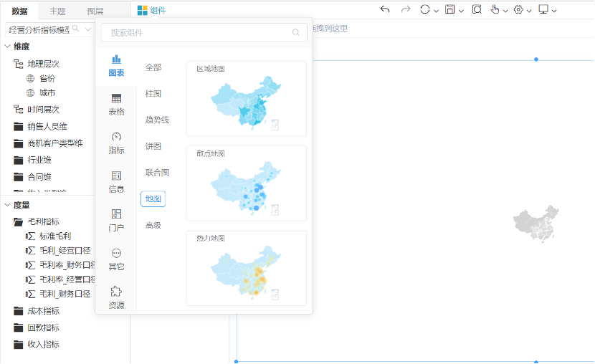Open the 销售人员维 folder

coord(40,126)
